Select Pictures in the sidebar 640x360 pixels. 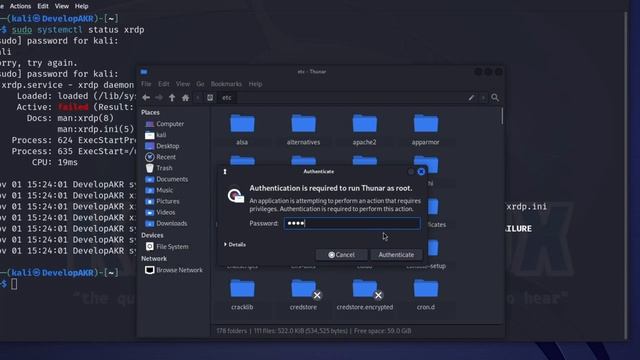pyautogui.click(x=162, y=201)
